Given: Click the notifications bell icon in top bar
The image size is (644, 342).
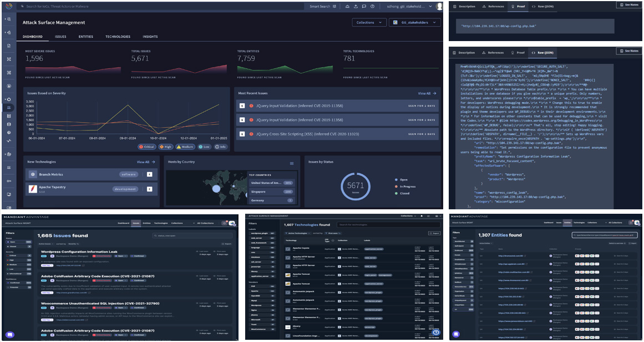Looking at the screenshot, I should click(x=347, y=7).
